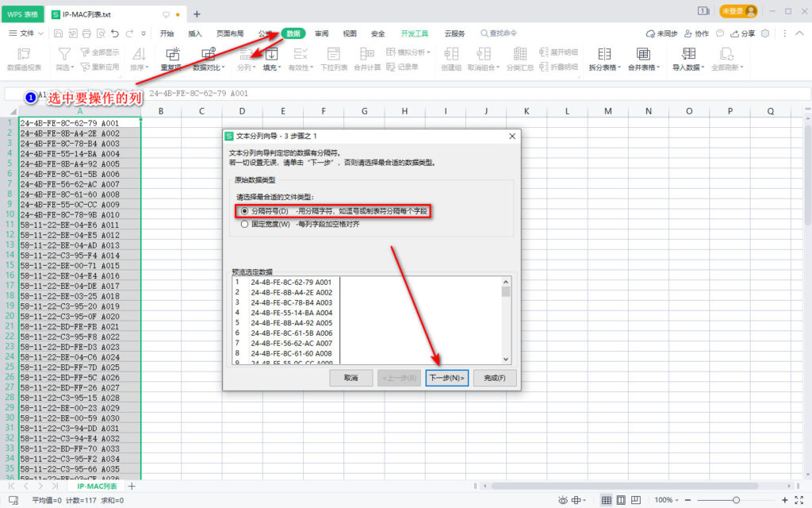Screen dimensions: 812x508
Task: Open the 视图 view ribbon tab
Action: (350, 33)
